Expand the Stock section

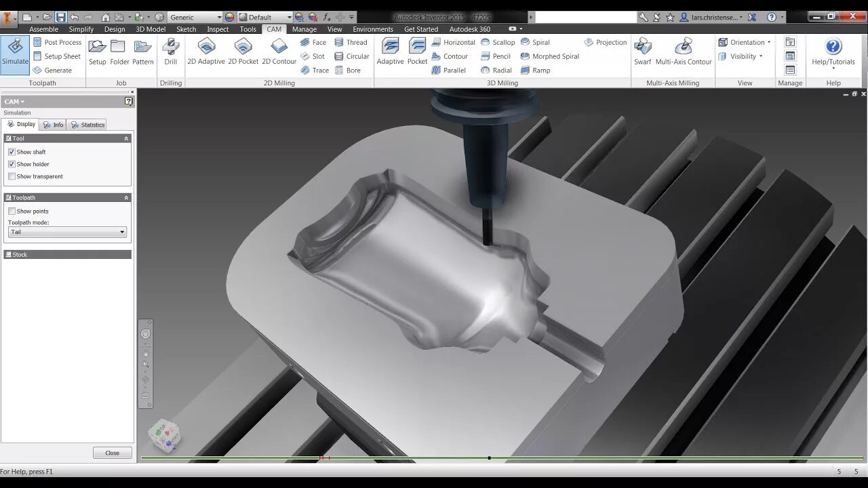(66, 255)
